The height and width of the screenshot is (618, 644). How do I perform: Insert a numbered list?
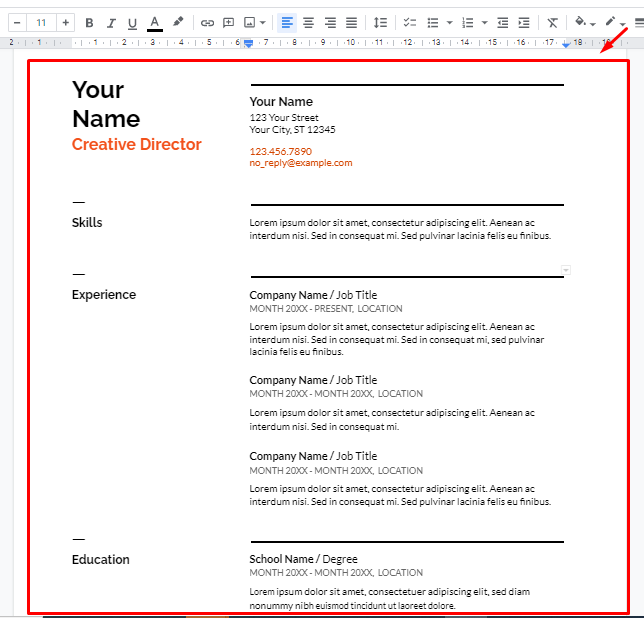467,23
